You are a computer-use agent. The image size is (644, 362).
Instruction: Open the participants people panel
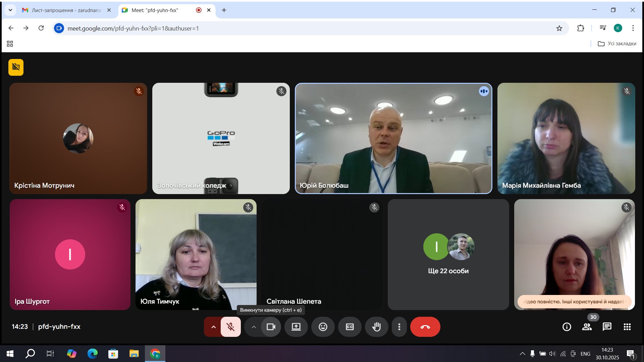[587, 327]
